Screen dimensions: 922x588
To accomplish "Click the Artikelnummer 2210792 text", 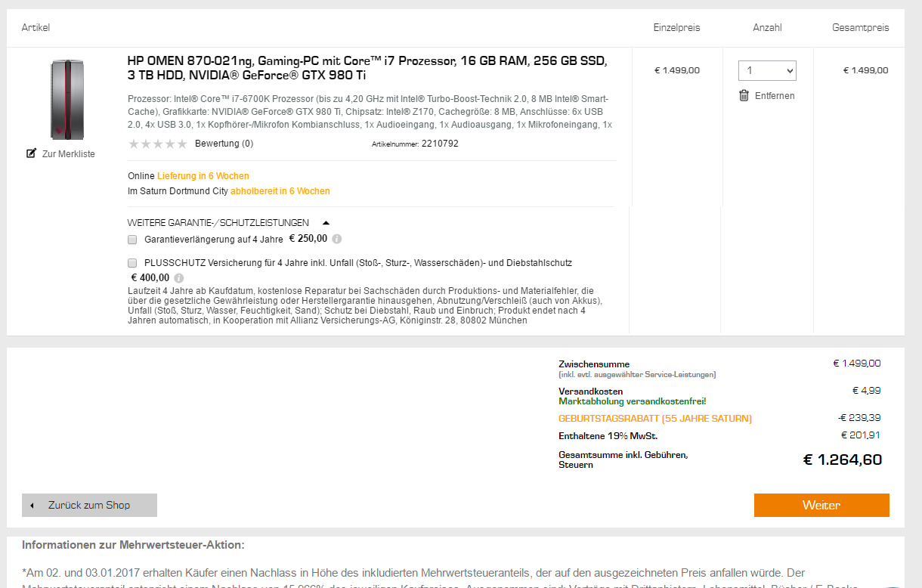I will point(415,144).
